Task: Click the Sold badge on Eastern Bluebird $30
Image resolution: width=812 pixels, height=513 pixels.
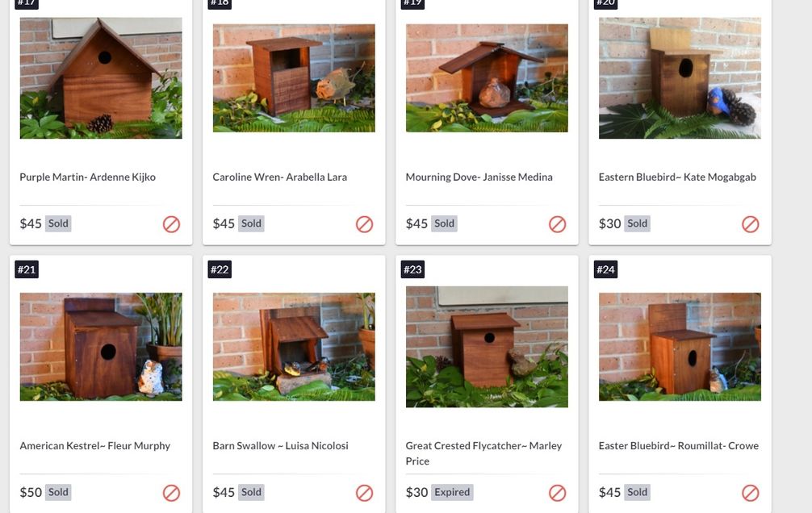Action: pyautogui.click(x=637, y=223)
